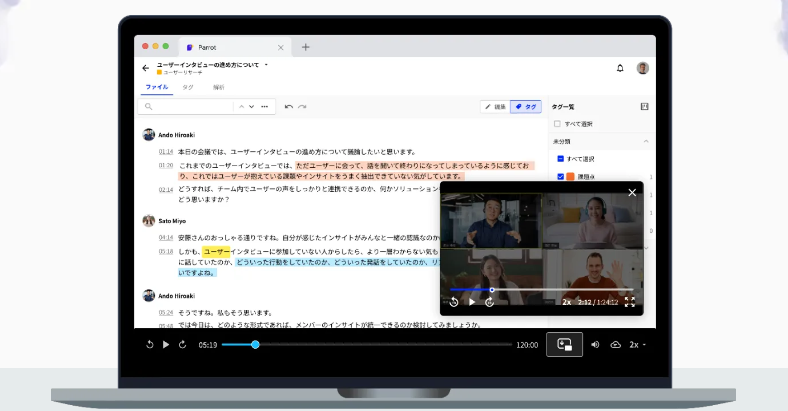This screenshot has height=411, width=788.
Task: Go back using the left arrow
Action: point(146,68)
